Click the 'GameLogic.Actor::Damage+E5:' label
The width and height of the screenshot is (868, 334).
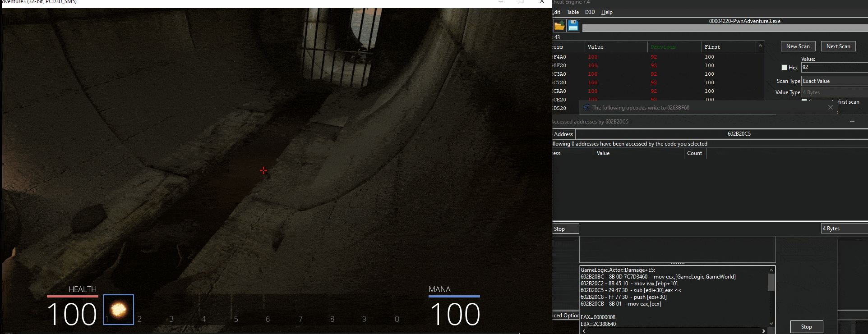618,270
